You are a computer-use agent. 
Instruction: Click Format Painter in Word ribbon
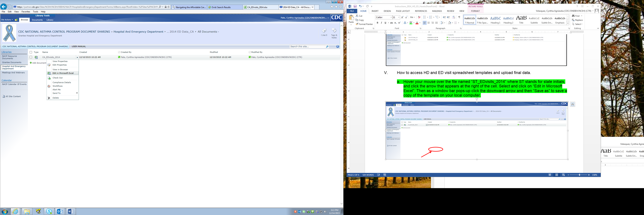click(x=364, y=24)
